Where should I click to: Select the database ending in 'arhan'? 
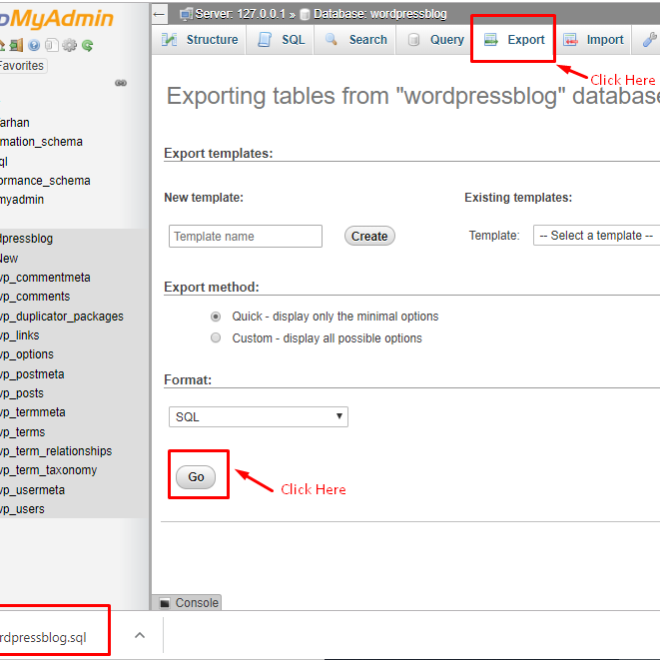point(15,123)
